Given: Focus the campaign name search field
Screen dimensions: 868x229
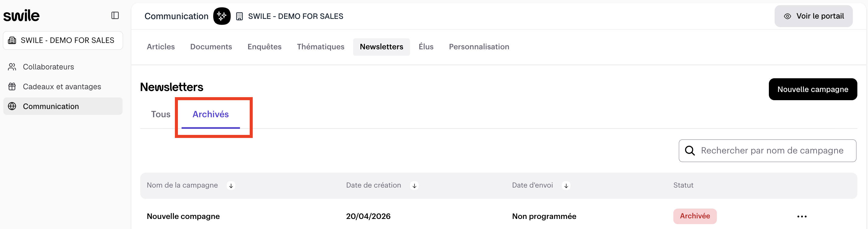Looking at the screenshot, I should (x=772, y=151).
